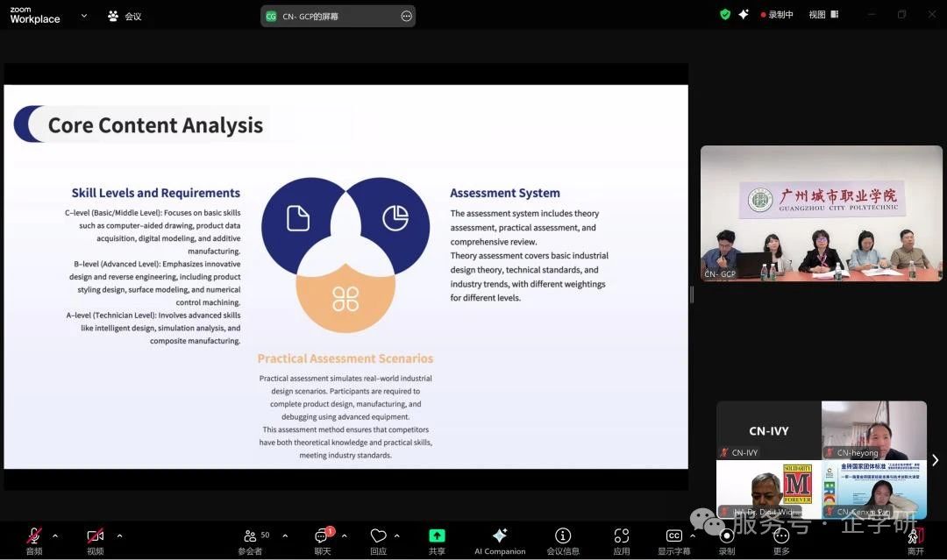Open CN-GCP screen share options
Image resolution: width=947 pixels, height=560 pixels.
(x=406, y=16)
